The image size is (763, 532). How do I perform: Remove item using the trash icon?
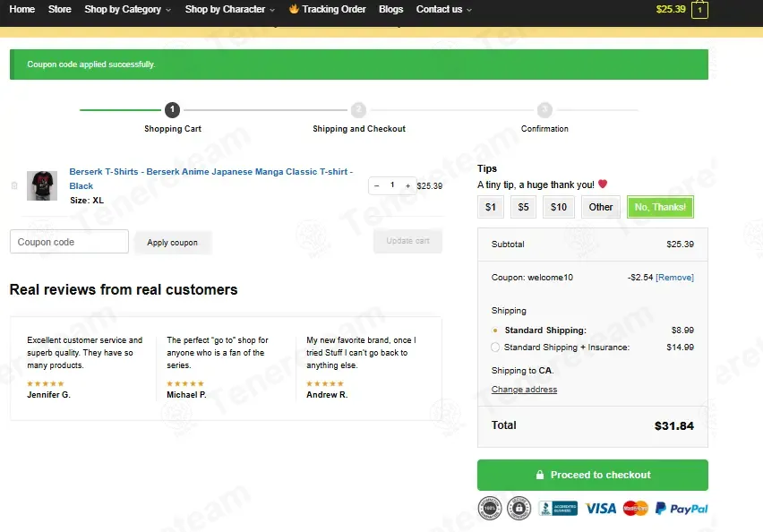pos(14,185)
